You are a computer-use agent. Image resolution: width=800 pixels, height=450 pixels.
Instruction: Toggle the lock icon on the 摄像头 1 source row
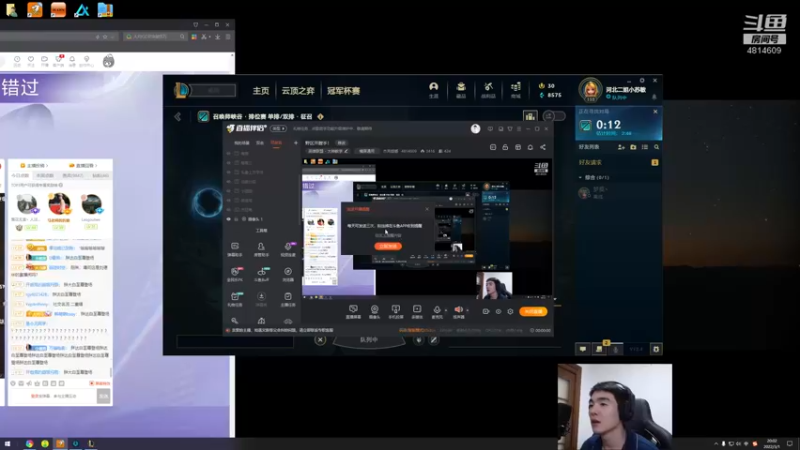236,219
